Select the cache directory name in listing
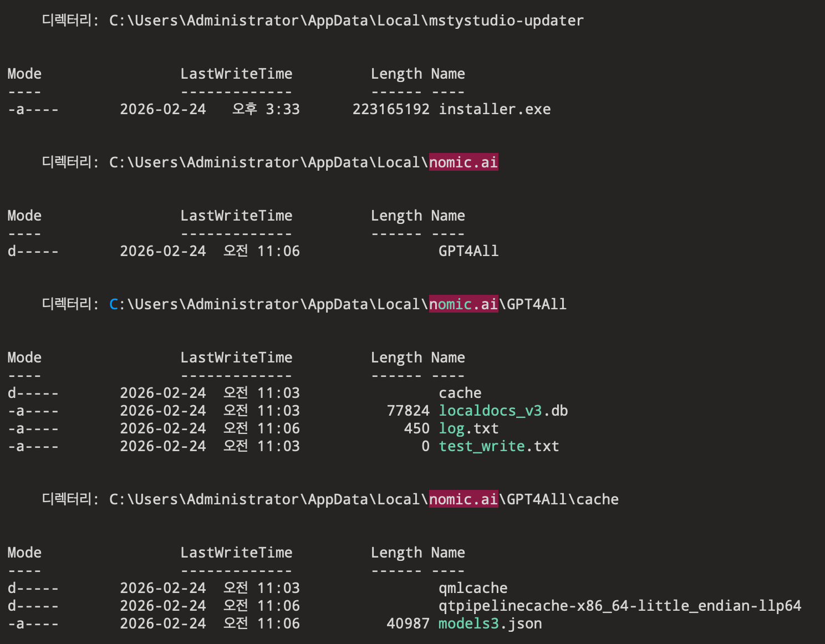This screenshot has height=644, width=825. point(460,393)
